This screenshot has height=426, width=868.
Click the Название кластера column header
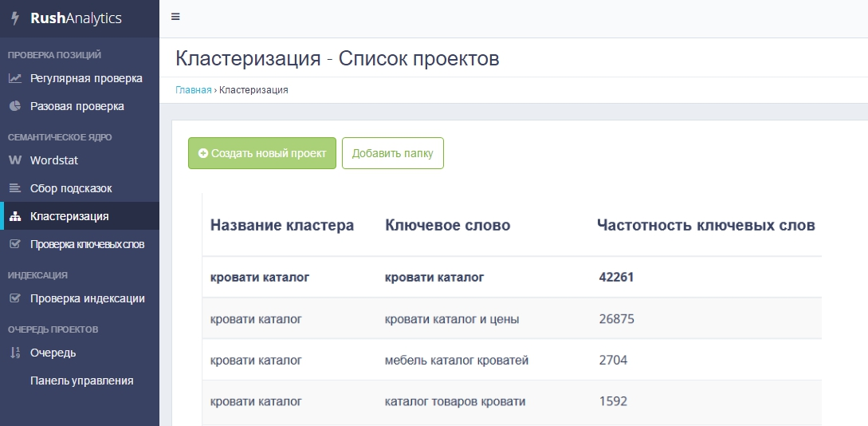point(281,225)
